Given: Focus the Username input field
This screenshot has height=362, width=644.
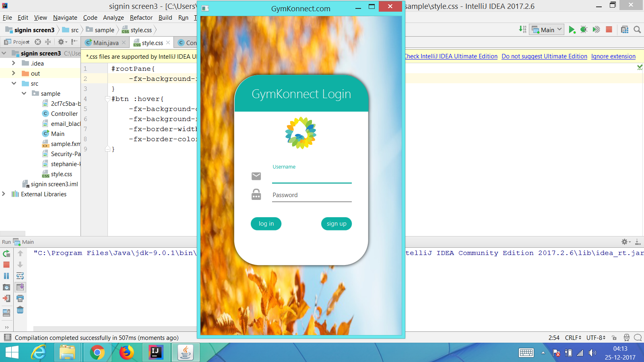Looking at the screenshot, I should click(312, 177).
